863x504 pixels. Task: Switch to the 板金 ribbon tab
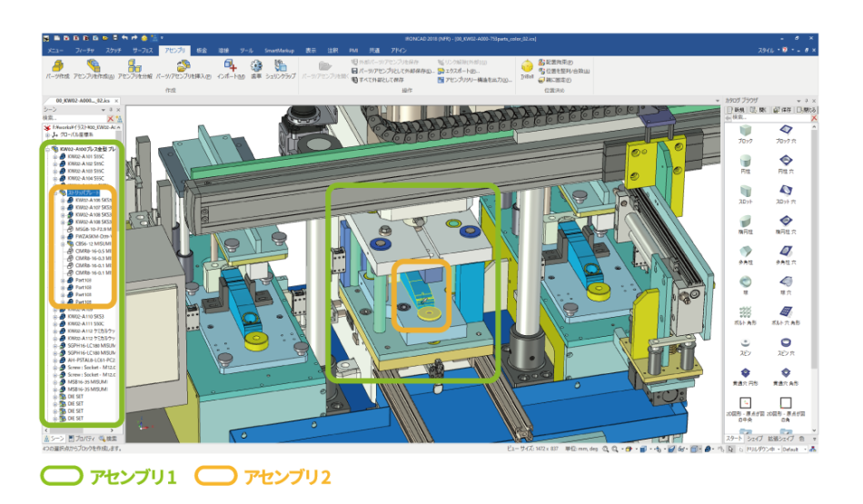click(202, 50)
